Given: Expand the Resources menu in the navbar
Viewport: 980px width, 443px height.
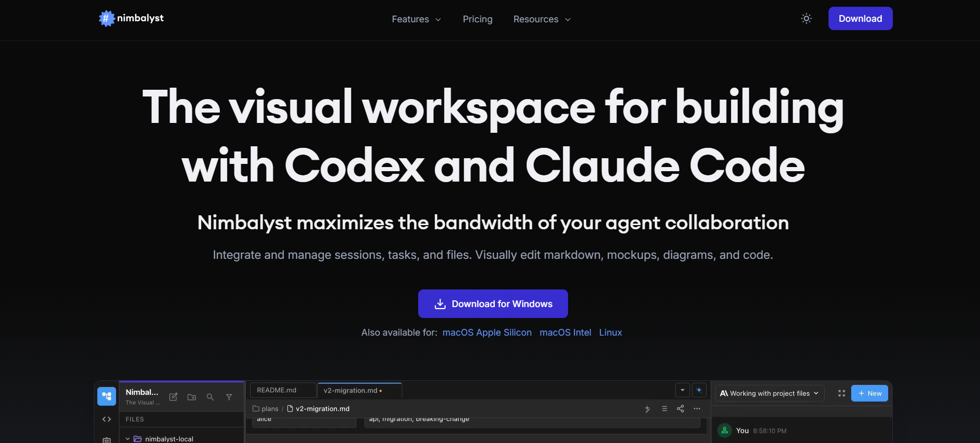Looking at the screenshot, I should 542,19.
